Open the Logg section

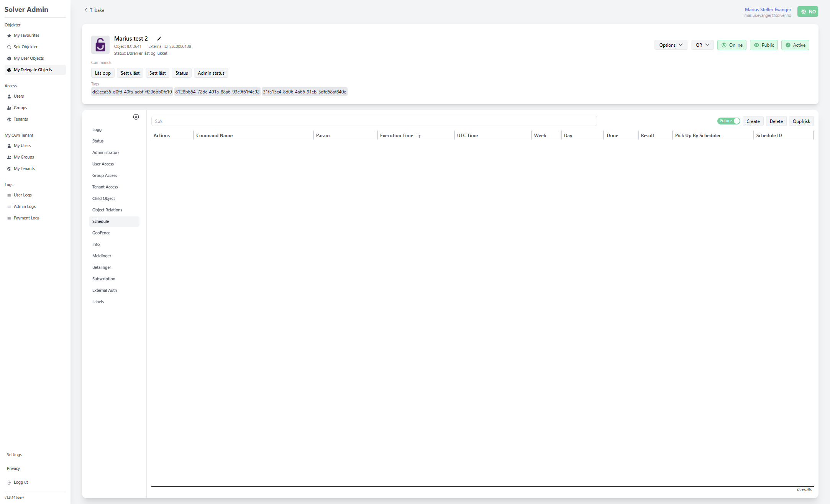[x=114, y=129]
